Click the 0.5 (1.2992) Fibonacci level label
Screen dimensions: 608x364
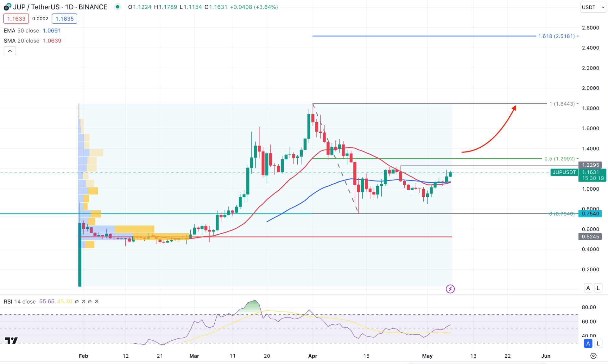point(559,159)
